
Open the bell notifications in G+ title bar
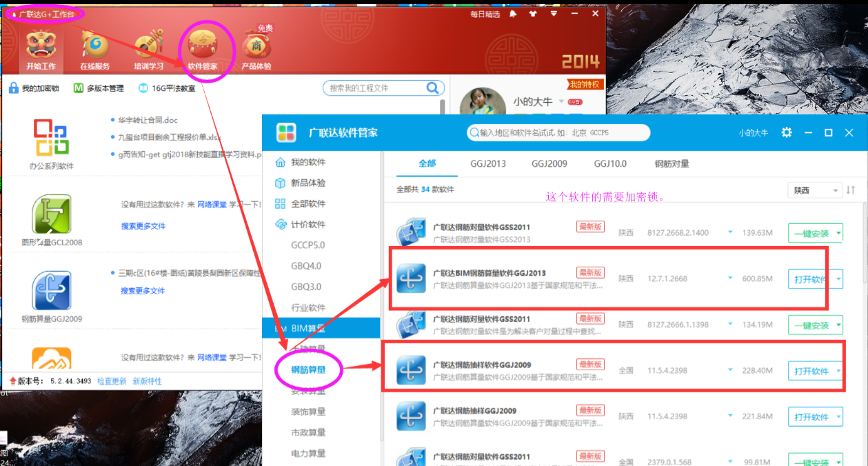click(513, 14)
